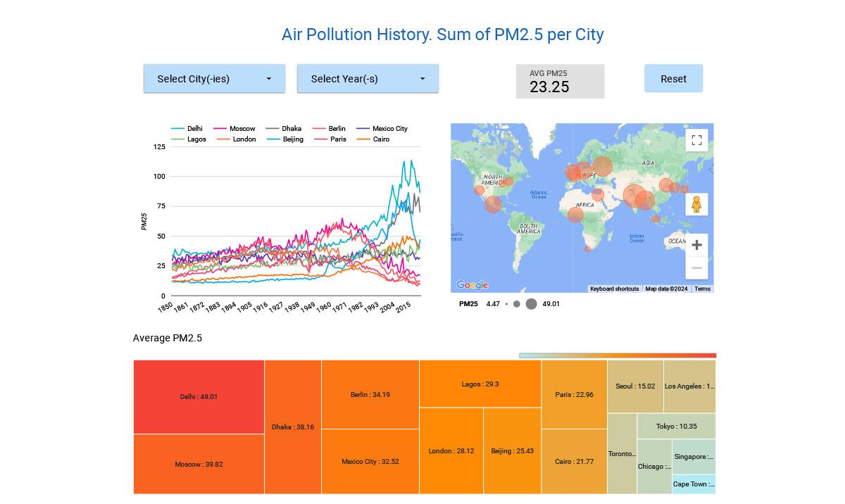Toggle Mexico City series in legend
845x504 pixels.
(382, 129)
